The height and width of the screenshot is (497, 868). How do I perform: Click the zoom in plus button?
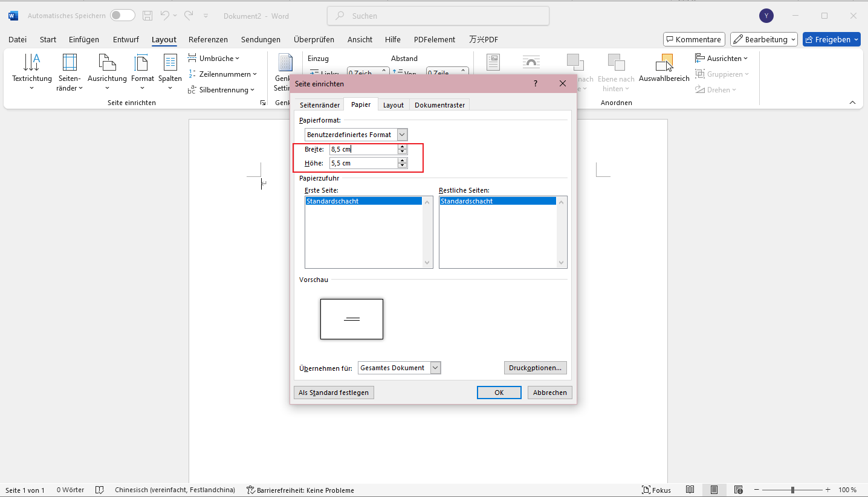pyautogui.click(x=828, y=490)
